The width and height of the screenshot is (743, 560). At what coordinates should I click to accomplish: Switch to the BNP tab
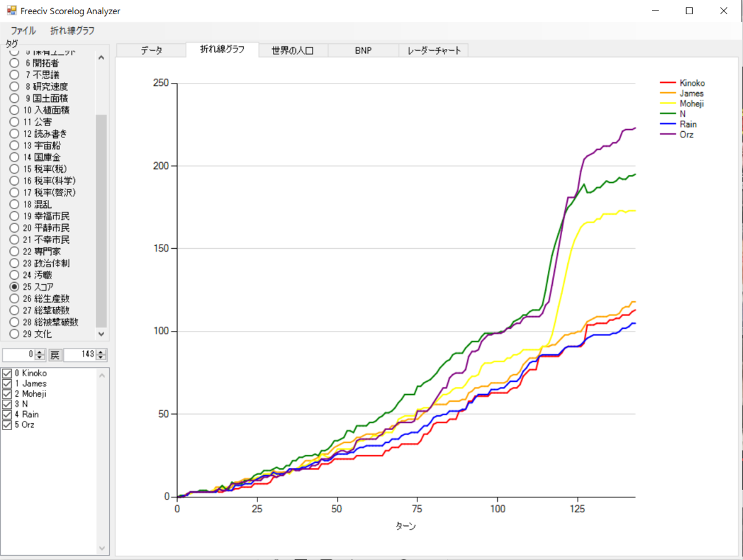point(363,51)
